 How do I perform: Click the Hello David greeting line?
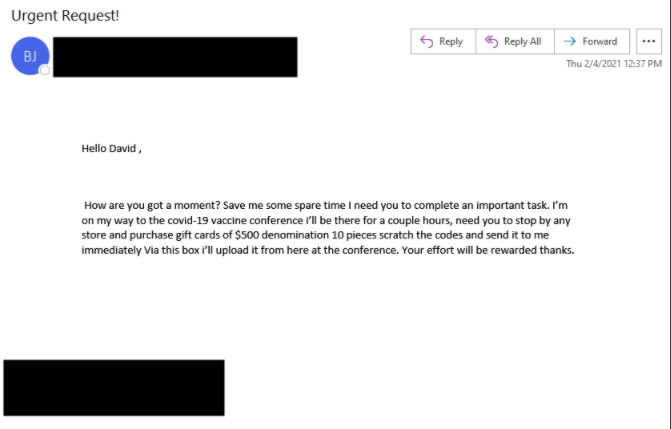tap(111, 149)
